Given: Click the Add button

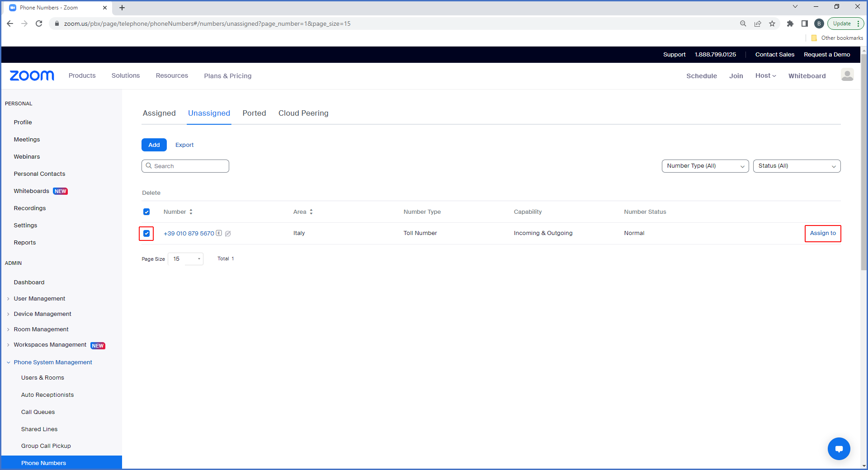Looking at the screenshot, I should [154, 145].
